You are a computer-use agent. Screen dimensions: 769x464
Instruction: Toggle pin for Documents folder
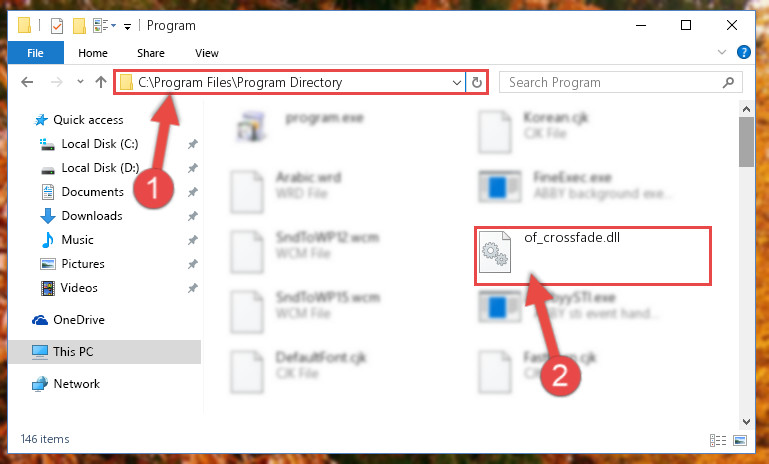[193, 192]
